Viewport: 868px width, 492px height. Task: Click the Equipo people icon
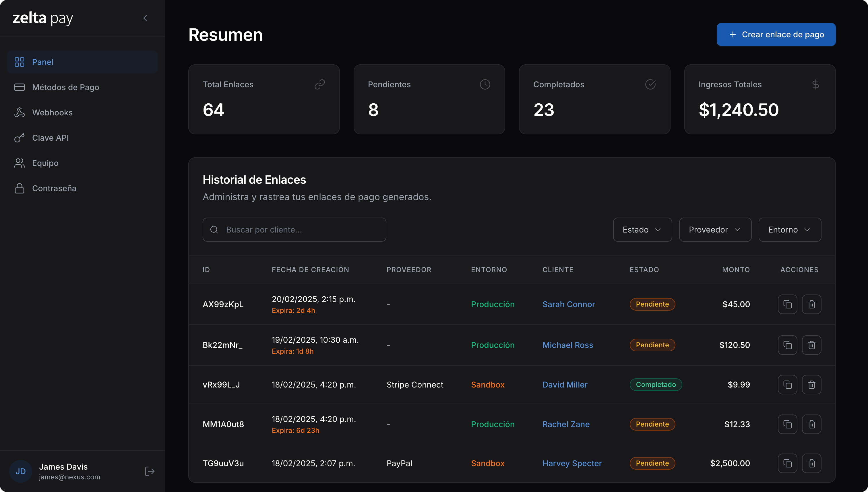(x=19, y=163)
